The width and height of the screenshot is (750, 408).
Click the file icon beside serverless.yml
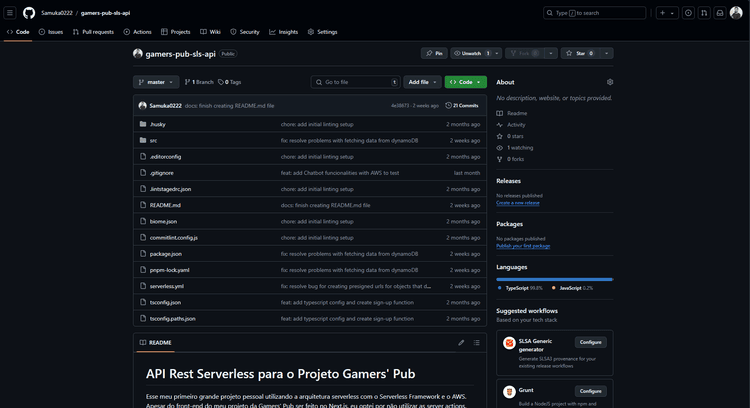click(x=143, y=286)
